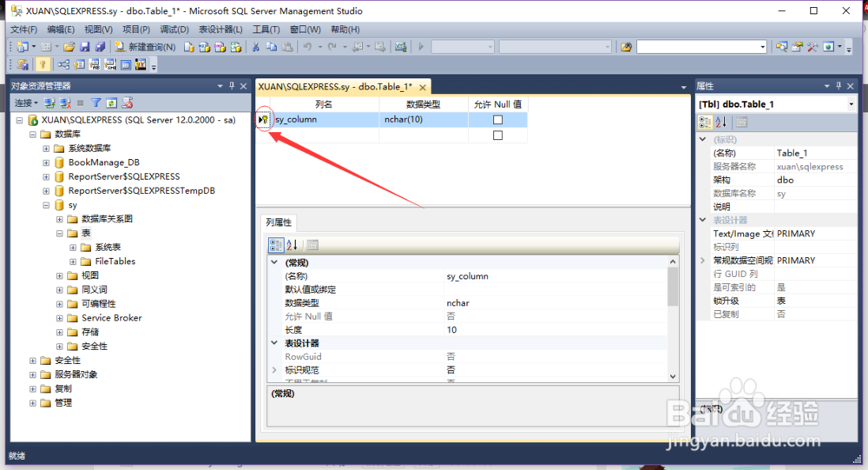Viewport: 868px width, 470px height.
Task: Check Allow Null for sy_column row
Action: [x=497, y=120]
